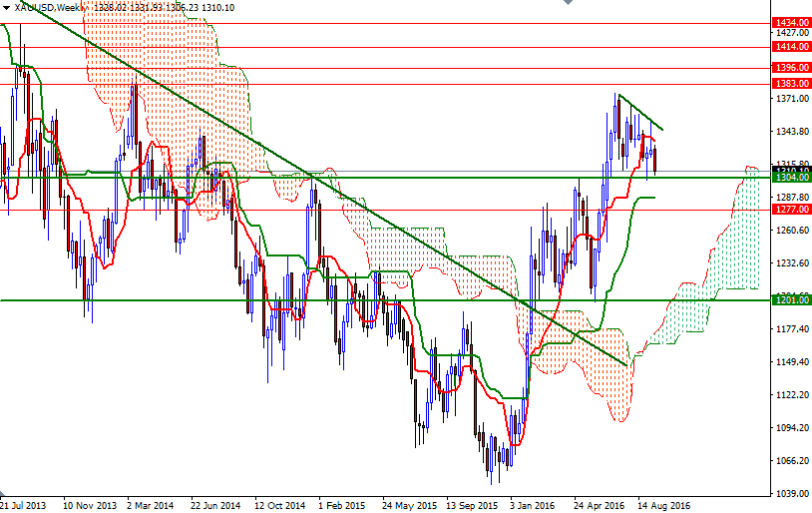812x513 pixels.
Task: Click the XAUUSD,Weekly chart title text
Action: 50,8
